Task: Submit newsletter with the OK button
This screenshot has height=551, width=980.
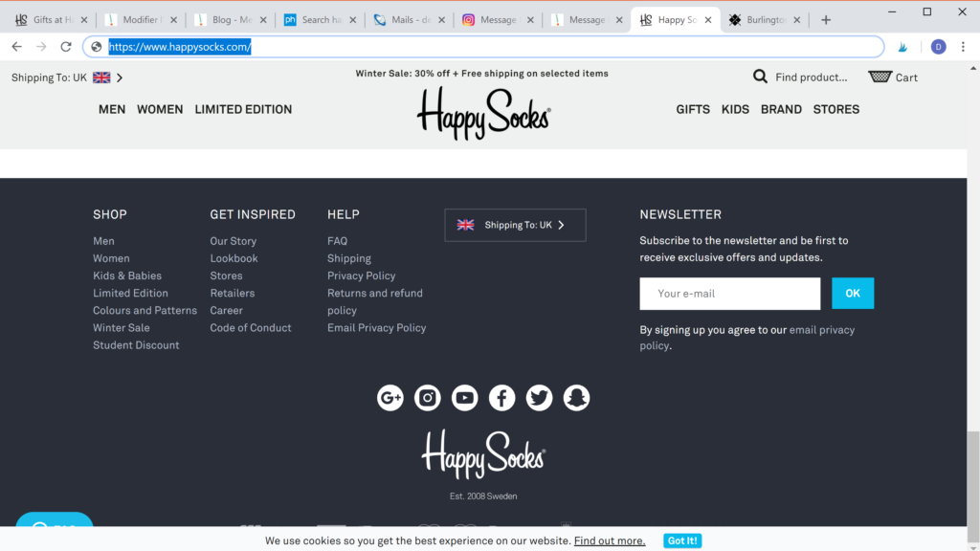Action: [x=853, y=294]
